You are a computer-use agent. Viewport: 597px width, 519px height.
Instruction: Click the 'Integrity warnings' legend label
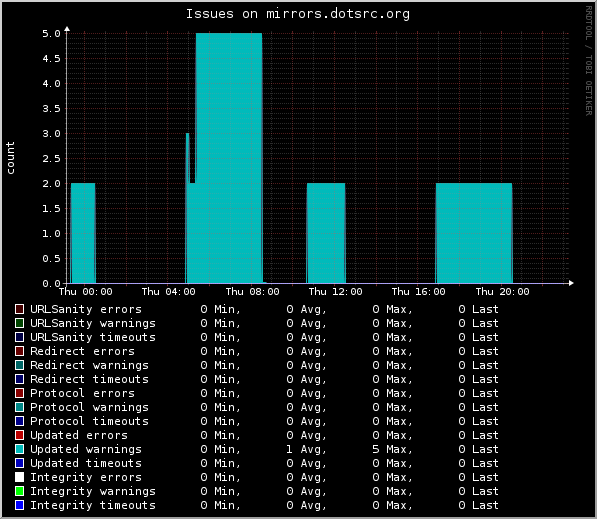pos(93,491)
